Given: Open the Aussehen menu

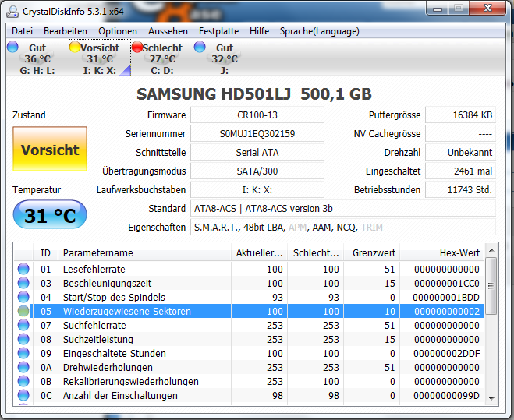Looking at the screenshot, I should click(x=168, y=31).
